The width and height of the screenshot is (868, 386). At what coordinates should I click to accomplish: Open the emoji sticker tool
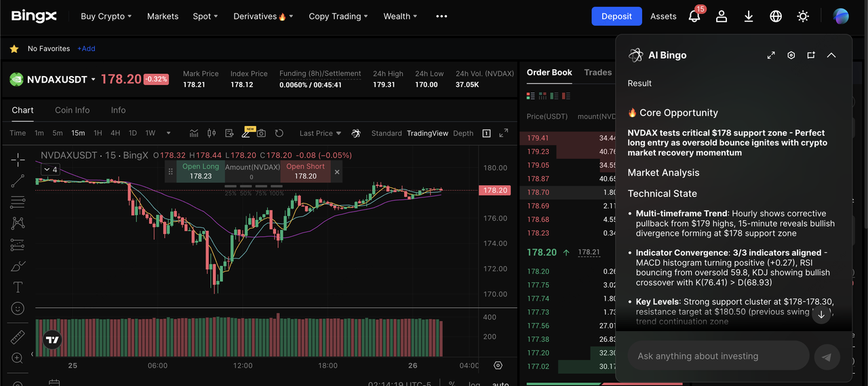pos(18,309)
